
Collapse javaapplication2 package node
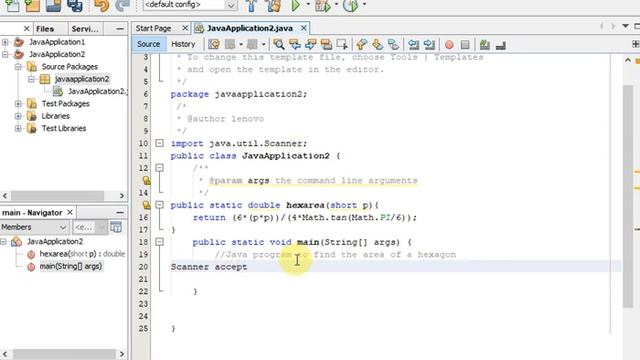[x=31, y=79]
